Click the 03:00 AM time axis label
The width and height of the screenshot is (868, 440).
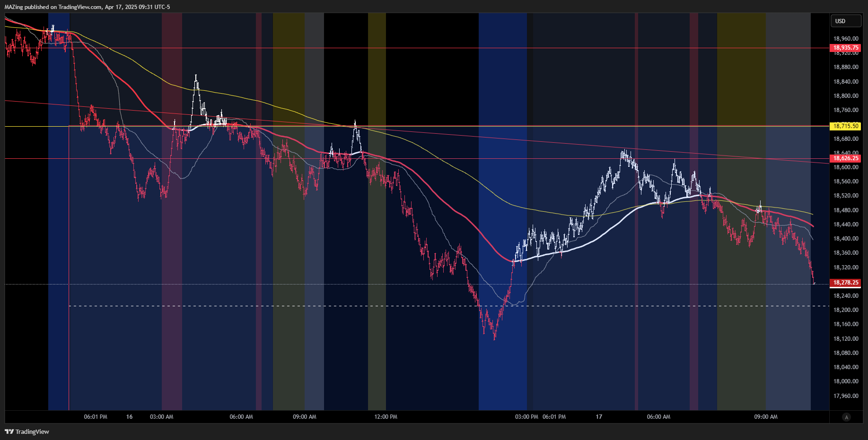162,417
